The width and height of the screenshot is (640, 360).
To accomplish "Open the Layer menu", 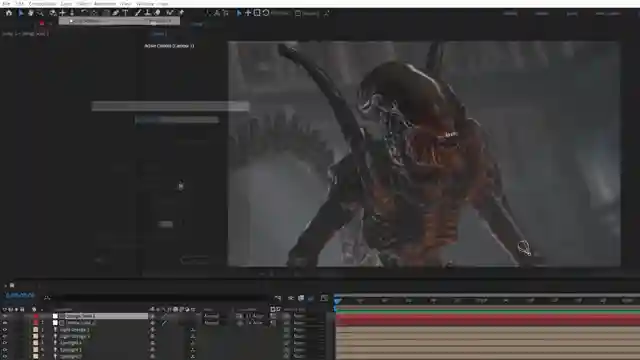I will (66, 3).
